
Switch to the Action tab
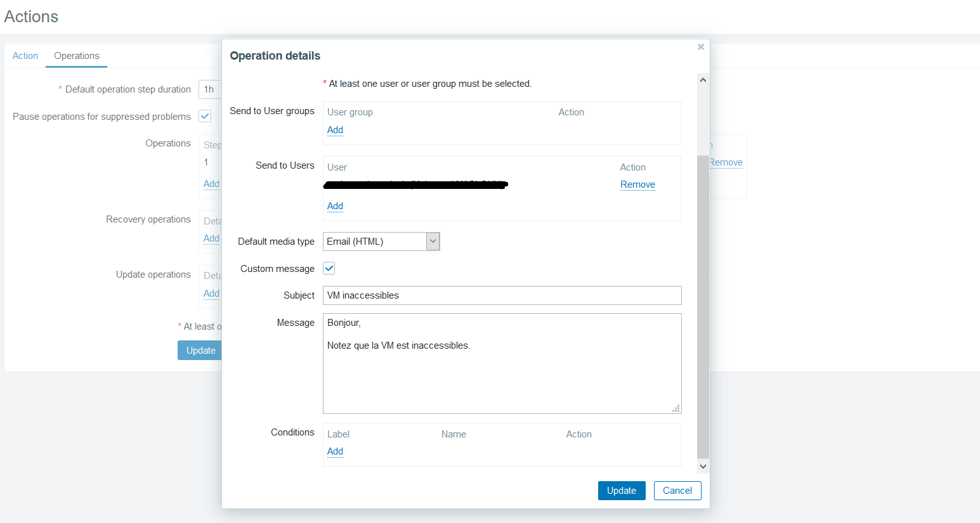(25, 56)
